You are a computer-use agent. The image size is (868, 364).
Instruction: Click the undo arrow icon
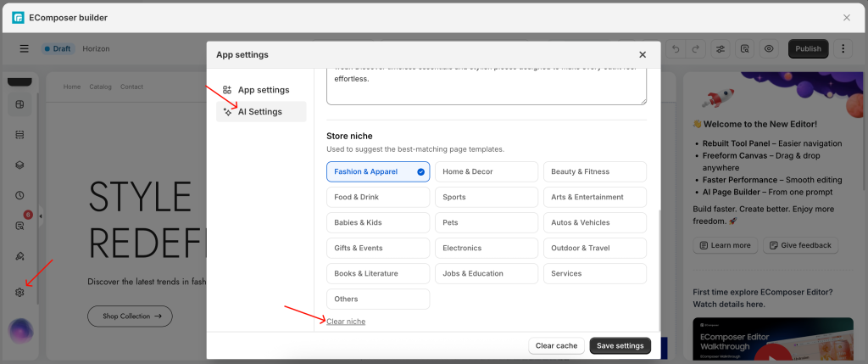pos(676,48)
